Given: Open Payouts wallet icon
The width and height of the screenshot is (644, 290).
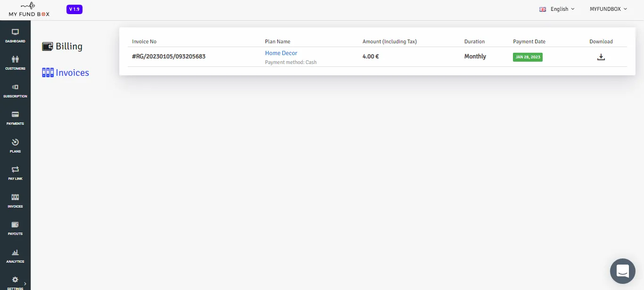Looking at the screenshot, I should click(x=15, y=225).
